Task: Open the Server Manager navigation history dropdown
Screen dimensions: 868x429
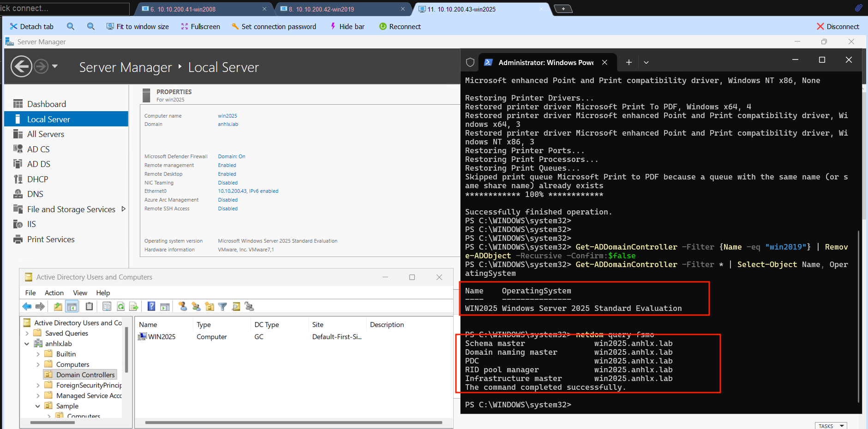Action: [x=55, y=66]
